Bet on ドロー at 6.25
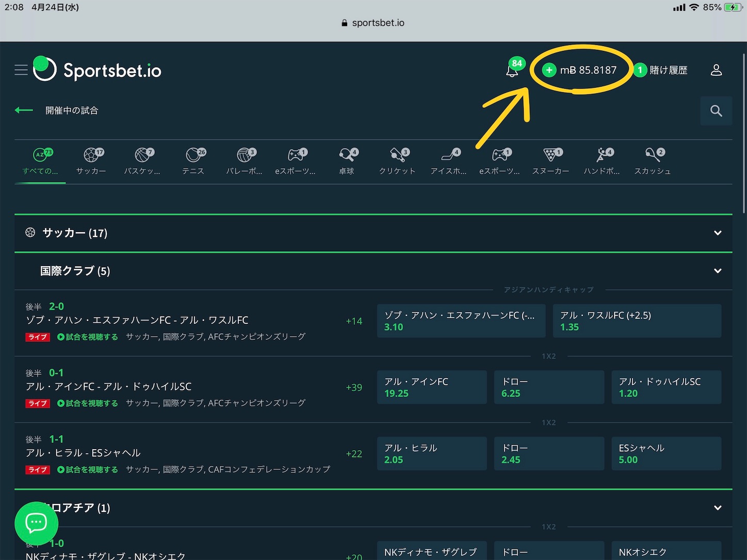Image resolution: width=747 pixels, height=560 pixels. tap(549, 387)
